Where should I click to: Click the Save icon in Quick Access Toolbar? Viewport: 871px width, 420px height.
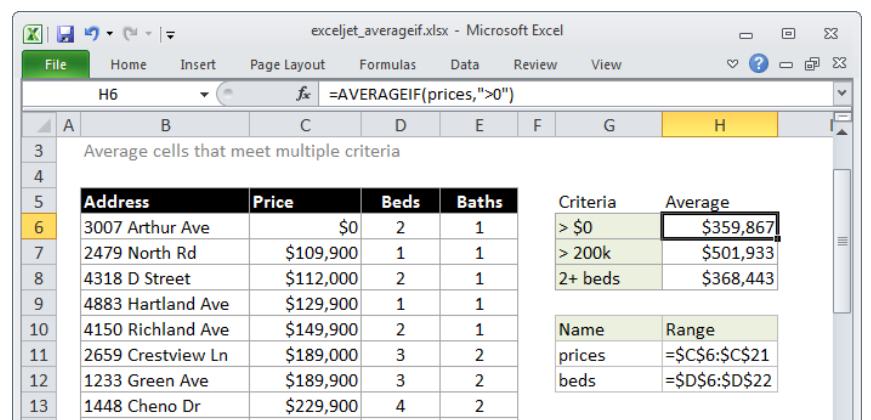(x=65, y=34)
